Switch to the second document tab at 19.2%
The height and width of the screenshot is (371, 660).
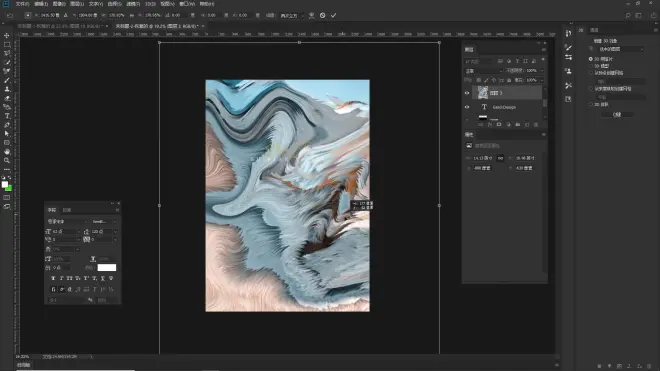157,26
